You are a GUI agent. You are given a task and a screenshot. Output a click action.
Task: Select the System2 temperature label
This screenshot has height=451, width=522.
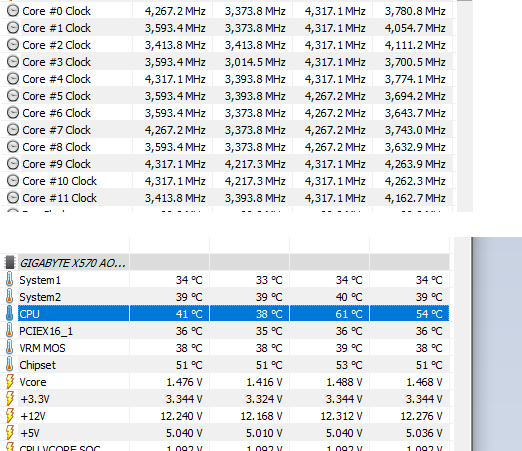[40, 297]
